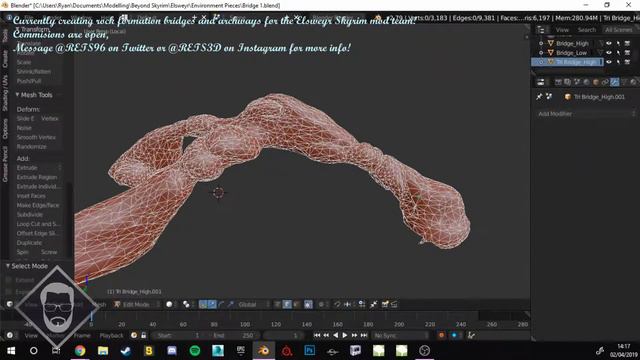640x360 pixels.
Task: Toggle visibility eye for Bridge_Low
Action: [609, 53]
